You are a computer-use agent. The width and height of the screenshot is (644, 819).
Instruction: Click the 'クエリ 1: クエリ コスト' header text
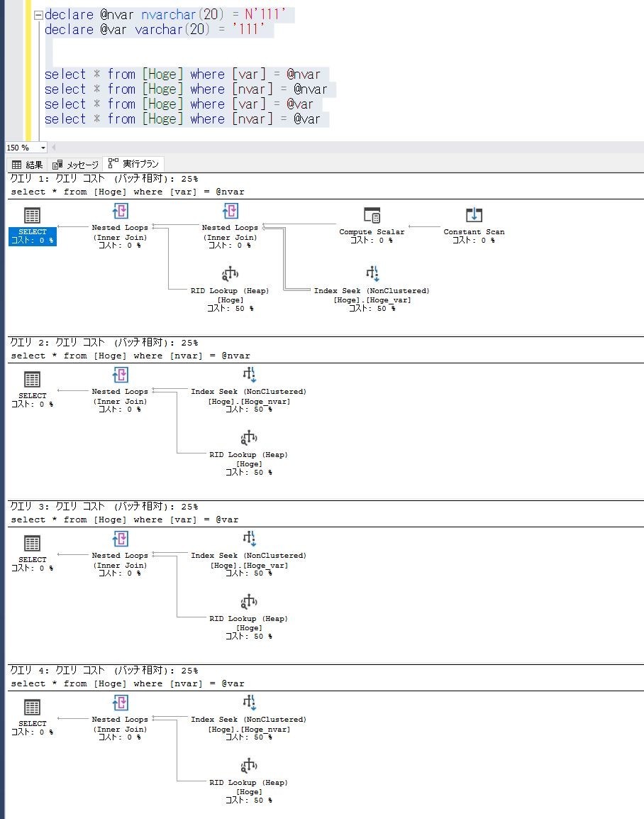pos(104,179)
